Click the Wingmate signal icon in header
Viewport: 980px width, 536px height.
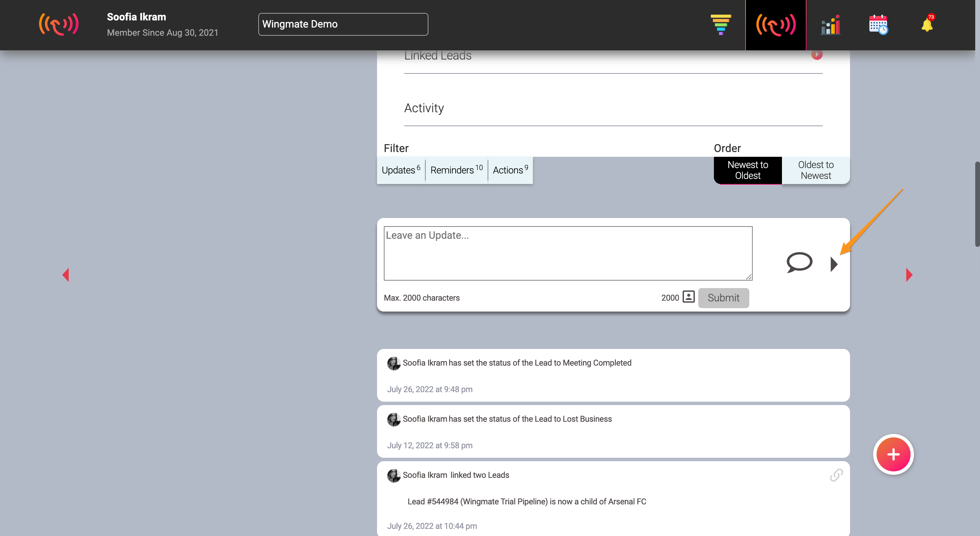775,25
